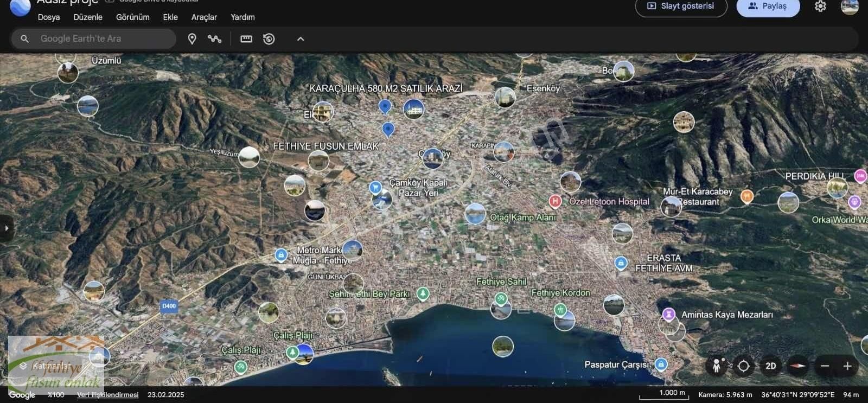Zoom in with the plus button

(847, 366)
